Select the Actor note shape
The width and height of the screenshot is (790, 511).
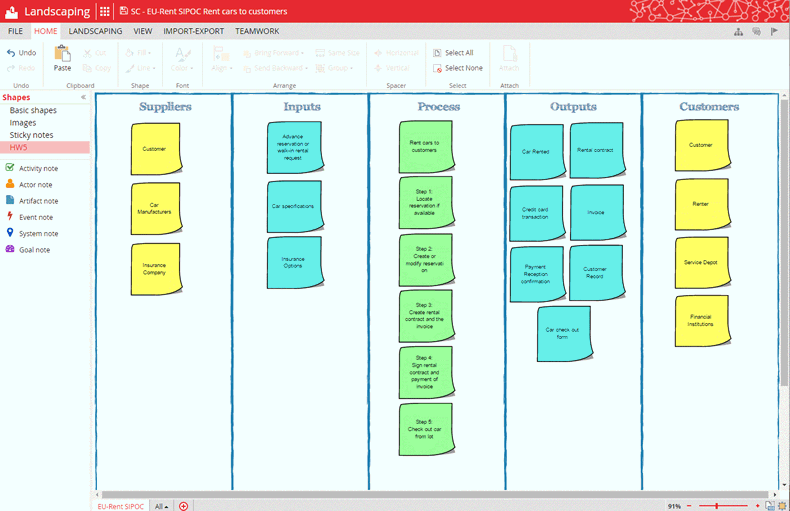35,185
